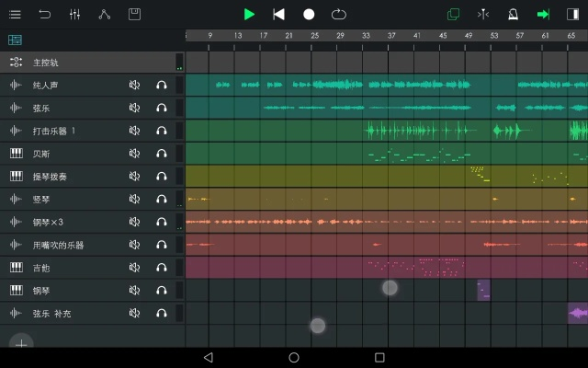Save the project with floppy icon
The image size is (588, 368).
(x=134, y=14)
